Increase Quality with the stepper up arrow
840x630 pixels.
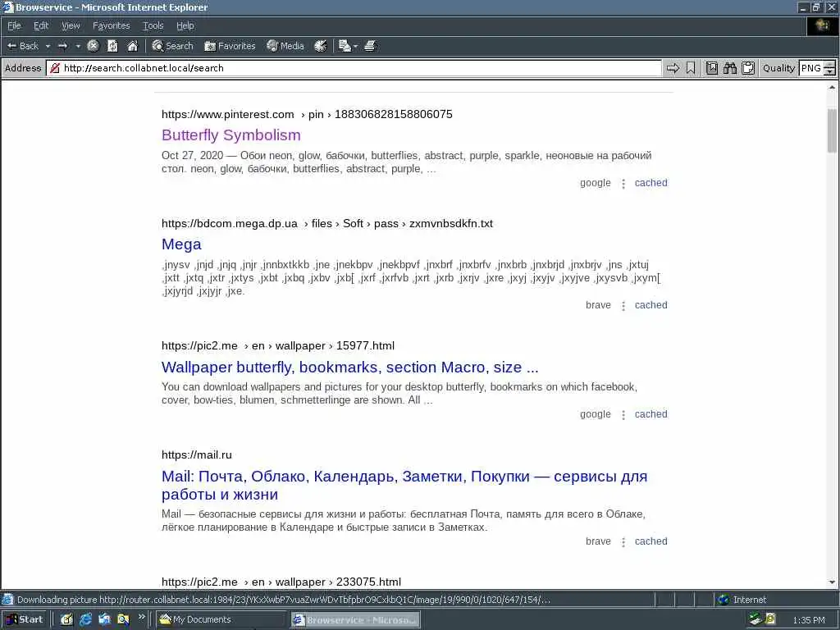(829, 65)
